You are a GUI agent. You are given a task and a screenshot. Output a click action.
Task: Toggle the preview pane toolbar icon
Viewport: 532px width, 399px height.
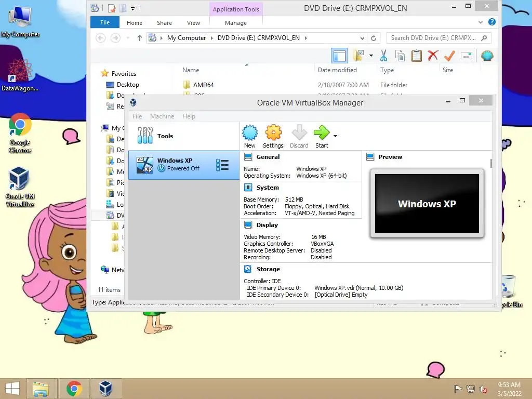(x=339, y=56)
